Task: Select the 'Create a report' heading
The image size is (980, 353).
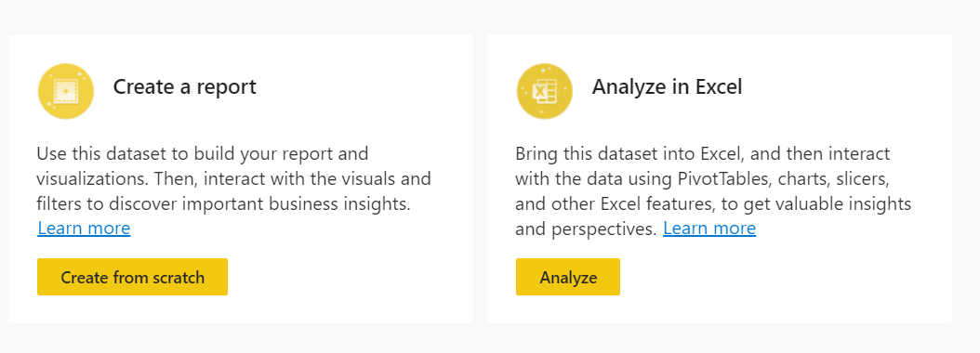Action: tap(184, 86)
